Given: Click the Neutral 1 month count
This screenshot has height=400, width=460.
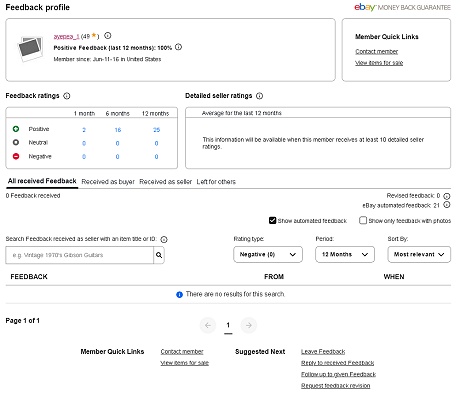Looking at the screenshot, I should point(84,143).
